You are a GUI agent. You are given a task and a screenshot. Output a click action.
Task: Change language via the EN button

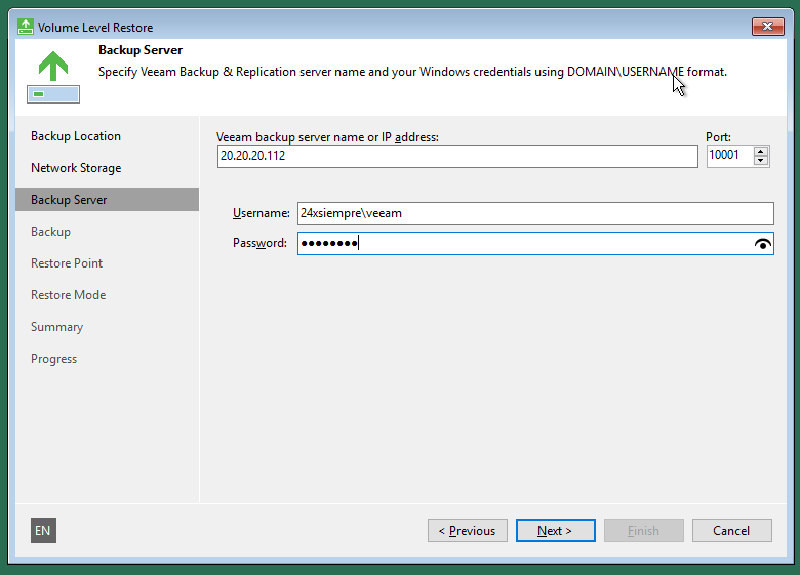coord(43,531)
